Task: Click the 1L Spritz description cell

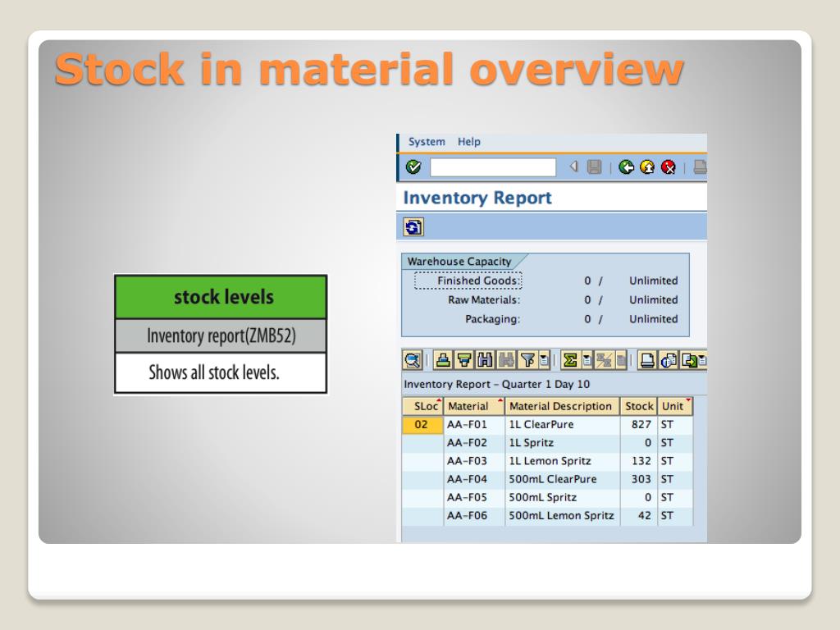Action: coord(563,443)
